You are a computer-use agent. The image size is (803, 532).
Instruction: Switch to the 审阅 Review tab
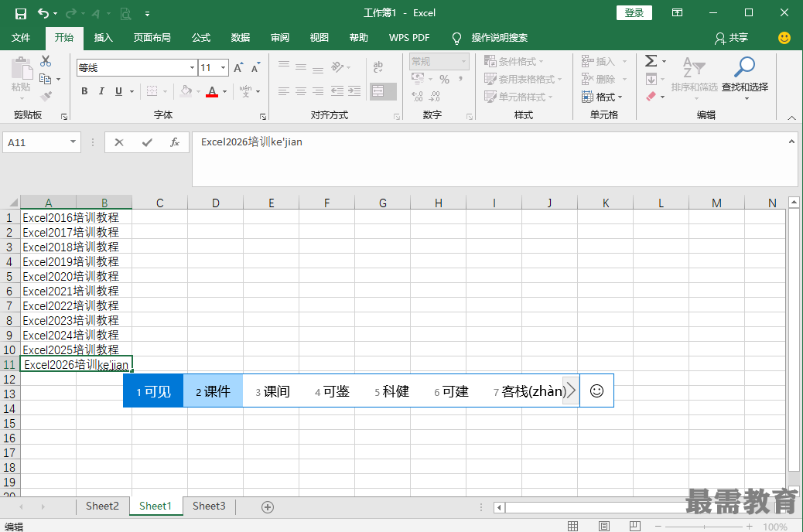click(279, 37)
